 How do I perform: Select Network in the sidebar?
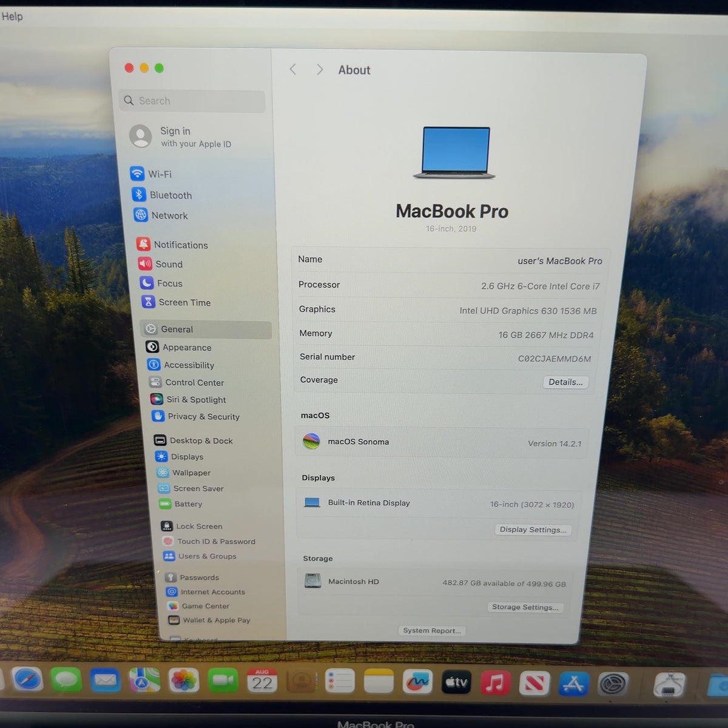[161, 215]
